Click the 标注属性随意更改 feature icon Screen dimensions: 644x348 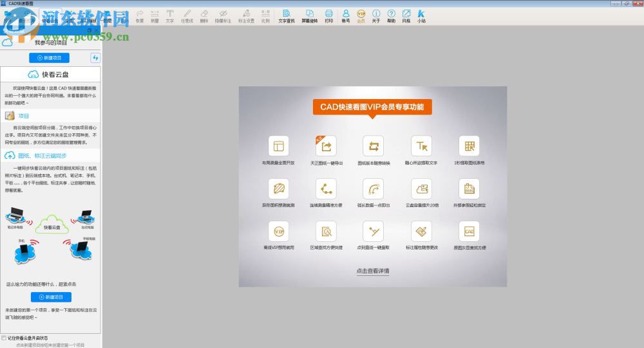click(421, 232)
